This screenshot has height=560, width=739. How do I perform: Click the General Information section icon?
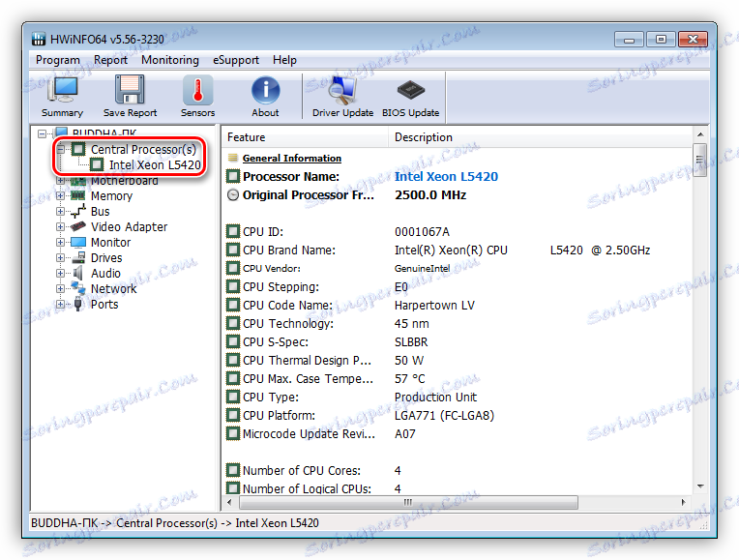(x=233, y=158)
